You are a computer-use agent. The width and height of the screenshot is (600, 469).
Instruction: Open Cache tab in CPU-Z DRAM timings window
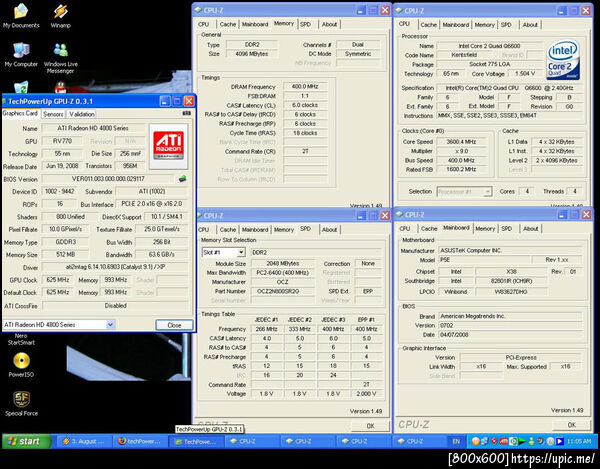click(228, 24)
